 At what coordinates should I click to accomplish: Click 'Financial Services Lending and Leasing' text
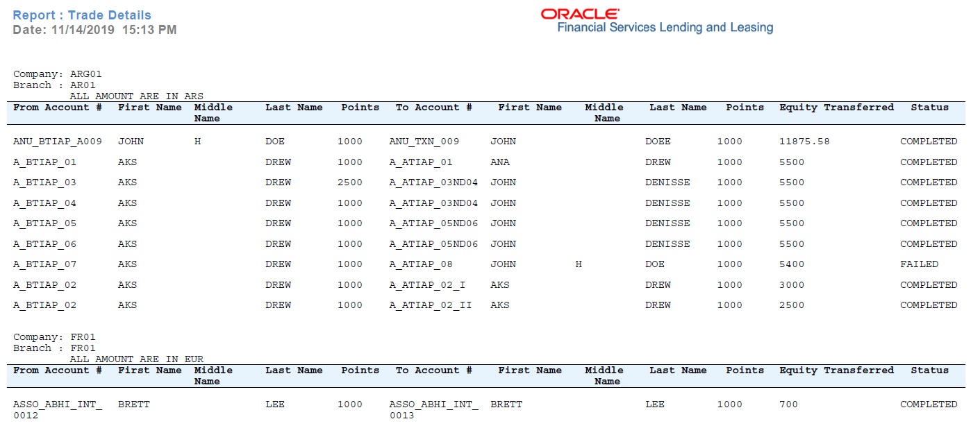tap(665, 28)
